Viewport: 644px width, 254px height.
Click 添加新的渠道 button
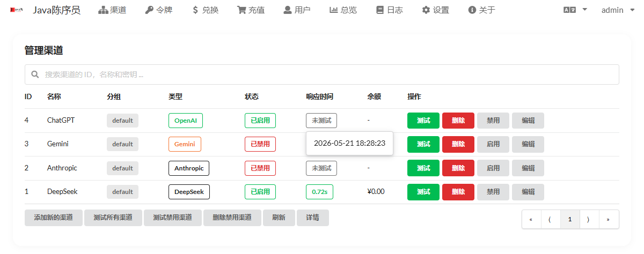coord(54,218)
